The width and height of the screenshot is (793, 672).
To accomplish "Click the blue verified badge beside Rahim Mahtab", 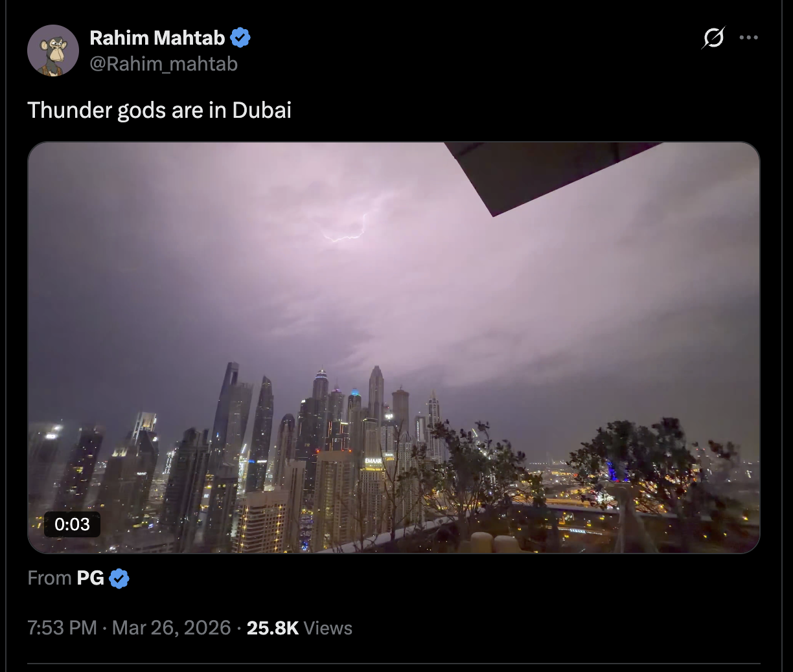I will [240, 38].
